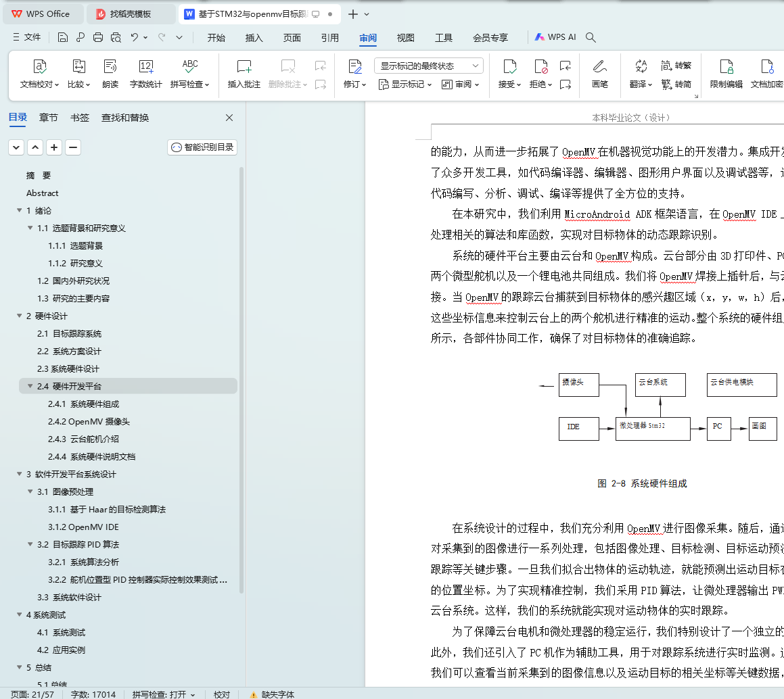This screenshot has height=699, width=784.
Task: Select the 画笔 pen tool
Action: point(599,74)
